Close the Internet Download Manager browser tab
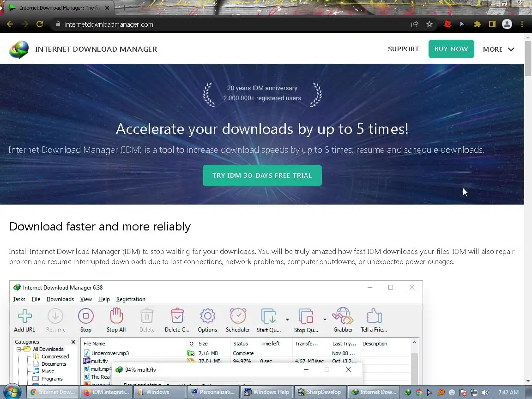The image size is (532, 399). click(107, 7)
